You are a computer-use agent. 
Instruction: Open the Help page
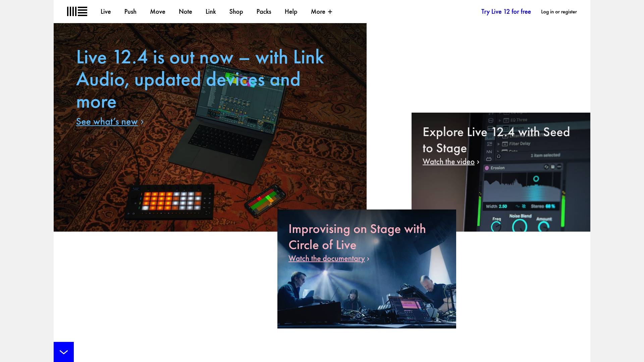(291, 11)
